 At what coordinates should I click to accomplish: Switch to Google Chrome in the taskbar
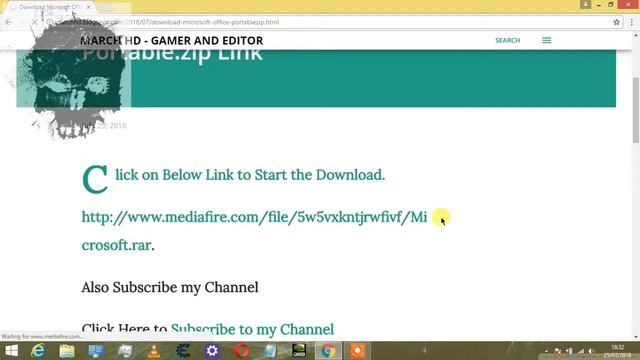(x=328, y=351)
